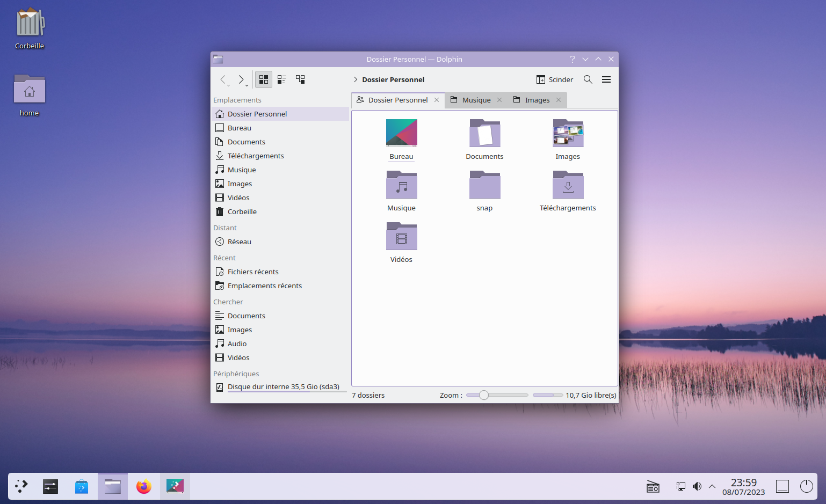The width and height of the screenshot is (826, 504).
Task: Open the hamburger menu in Dolphin
Action: [606, 79]
